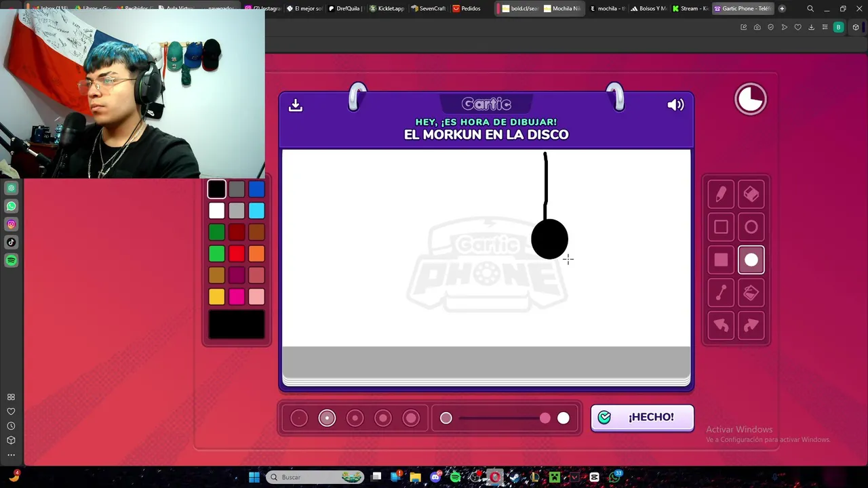Click the round timer clock icon
Viewport: 868px width, 488px height.
751,100
